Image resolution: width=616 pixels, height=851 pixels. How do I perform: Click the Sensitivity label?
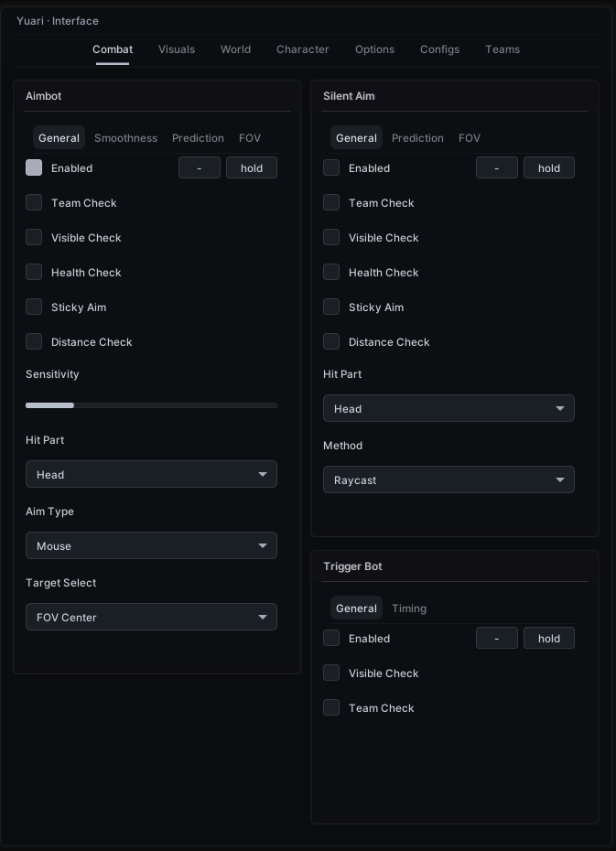pyautogui.click(x=52, y=374)
